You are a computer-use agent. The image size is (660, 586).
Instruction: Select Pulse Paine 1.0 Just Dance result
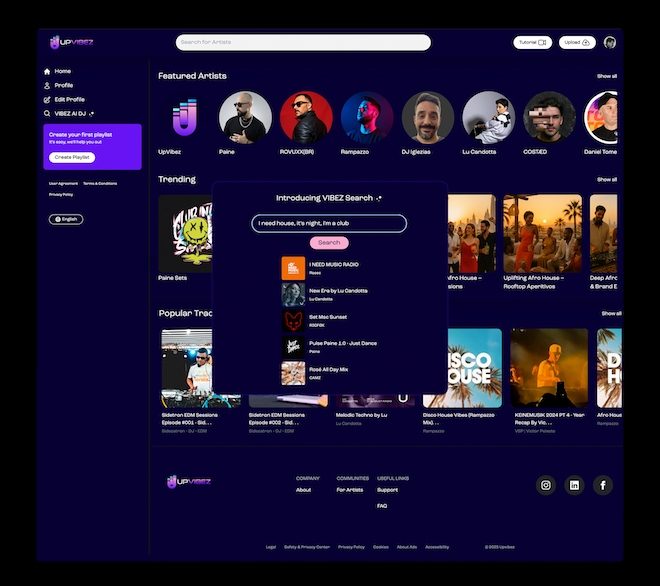tap(329, 347)
